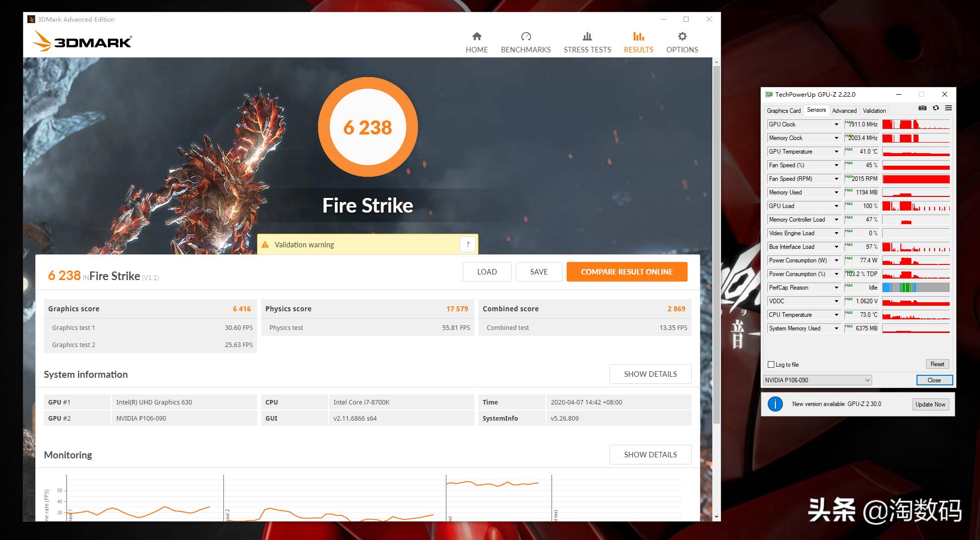Open the Fan Speed (RPM) sensor dropdown
This screenshot has width=980, height=540.
836,179
